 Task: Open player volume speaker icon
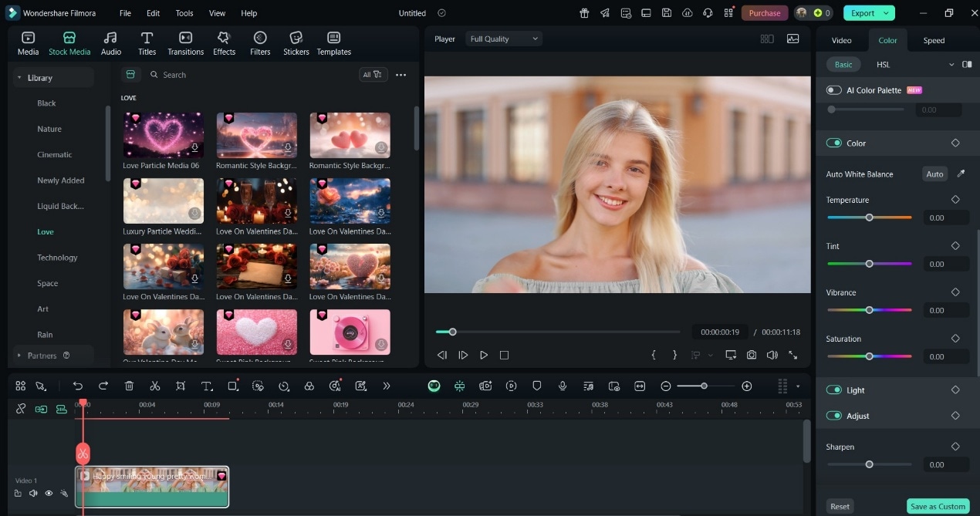pos(772,355)
